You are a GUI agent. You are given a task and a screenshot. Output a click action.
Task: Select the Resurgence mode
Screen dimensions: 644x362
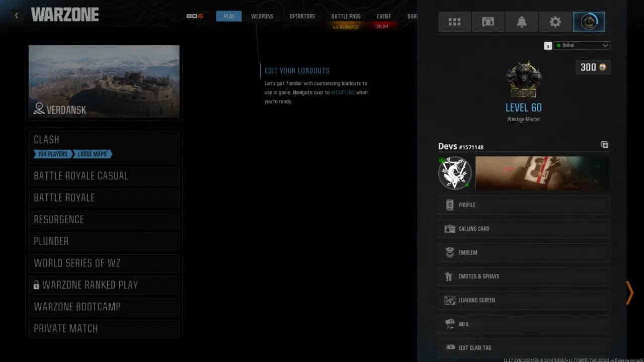click(104, 220)
